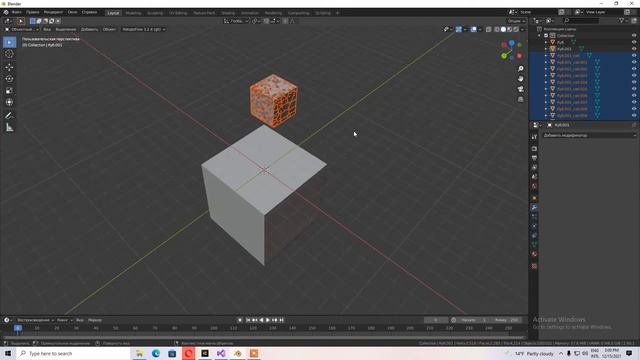Switch to the Layout workspace tab
Viewport: 640px width, 360px height.
tap(113, 13)
